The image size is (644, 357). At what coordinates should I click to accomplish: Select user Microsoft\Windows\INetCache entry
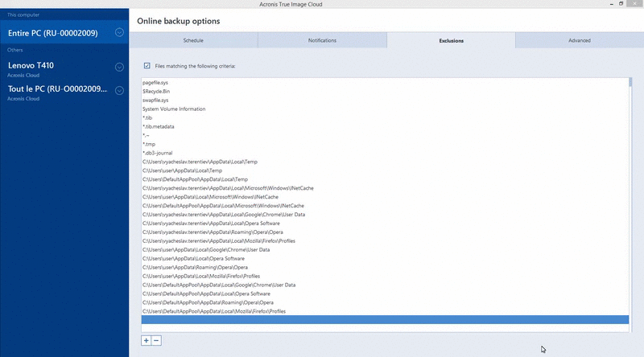click(x=385, y=197)
